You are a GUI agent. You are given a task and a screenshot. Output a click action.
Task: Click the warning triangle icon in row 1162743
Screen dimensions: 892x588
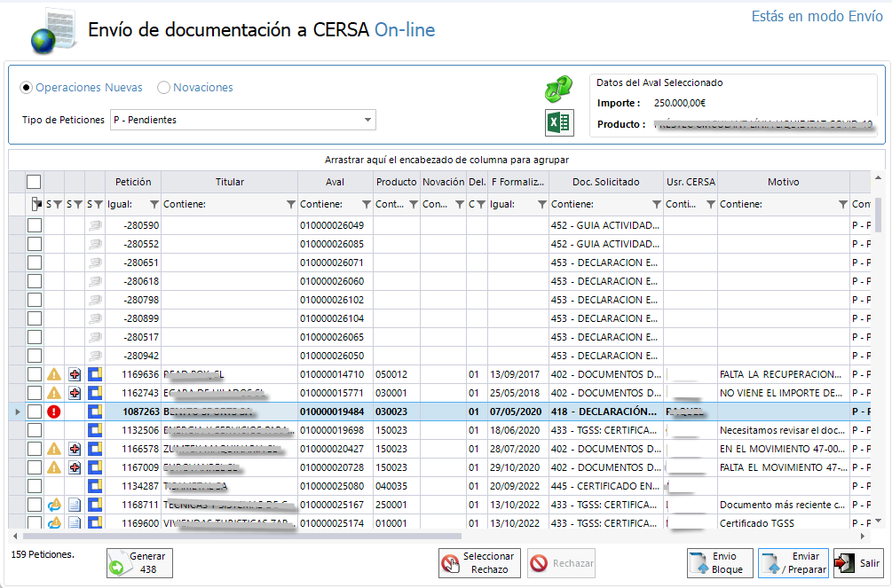[x=54, y=393]
